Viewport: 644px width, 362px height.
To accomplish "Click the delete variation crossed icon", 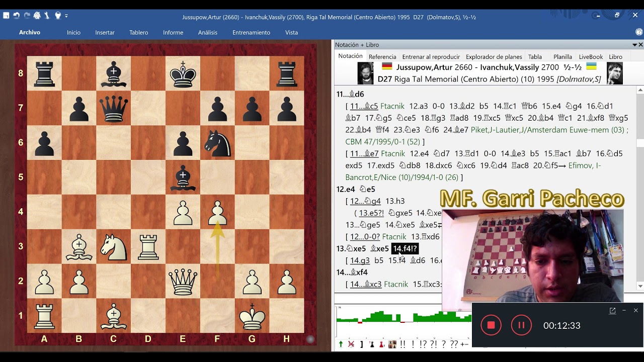I will (351, 344).
